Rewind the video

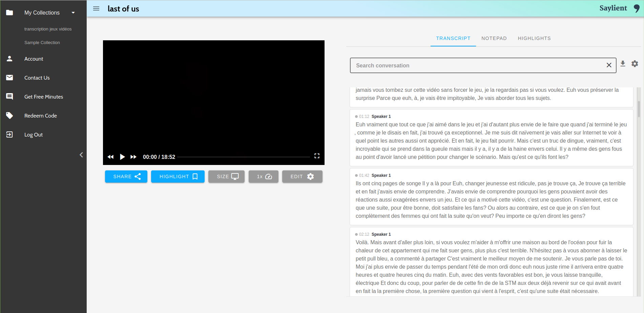[x=110, y=157]
